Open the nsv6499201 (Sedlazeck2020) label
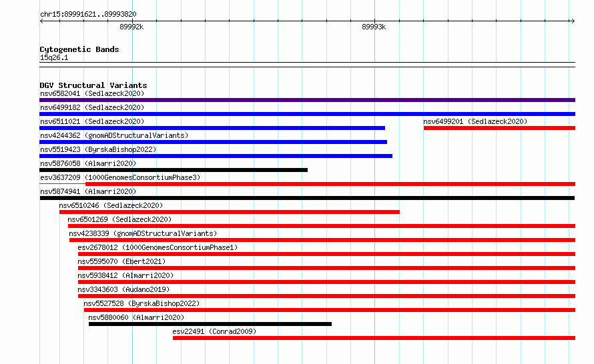 click(475, 121)
